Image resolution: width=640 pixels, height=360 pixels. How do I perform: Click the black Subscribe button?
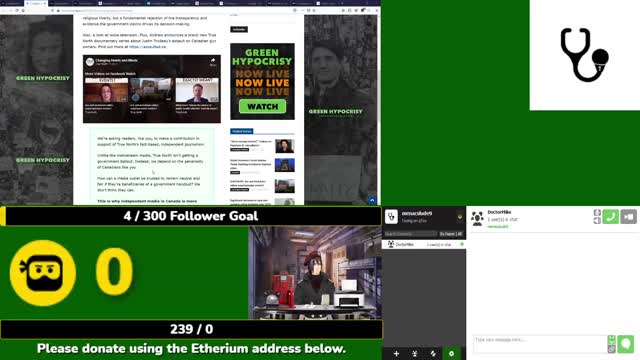239,29
